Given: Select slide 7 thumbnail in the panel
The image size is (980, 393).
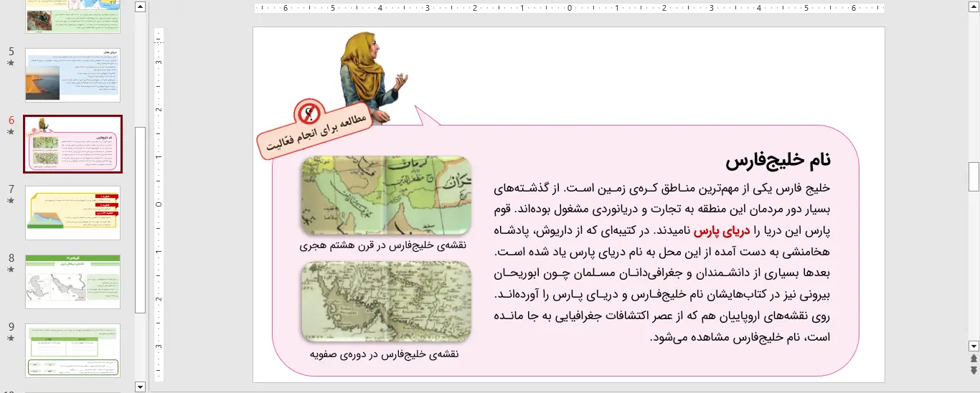Looking at the screenshot, I should [72, 213].
